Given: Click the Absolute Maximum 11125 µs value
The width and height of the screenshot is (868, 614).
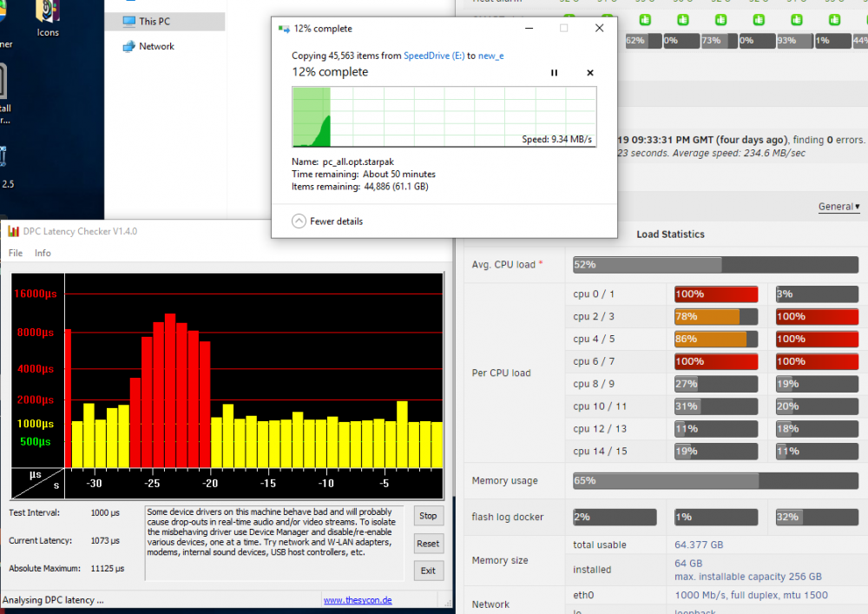Looking at the screenshot, I should point(108,568).
